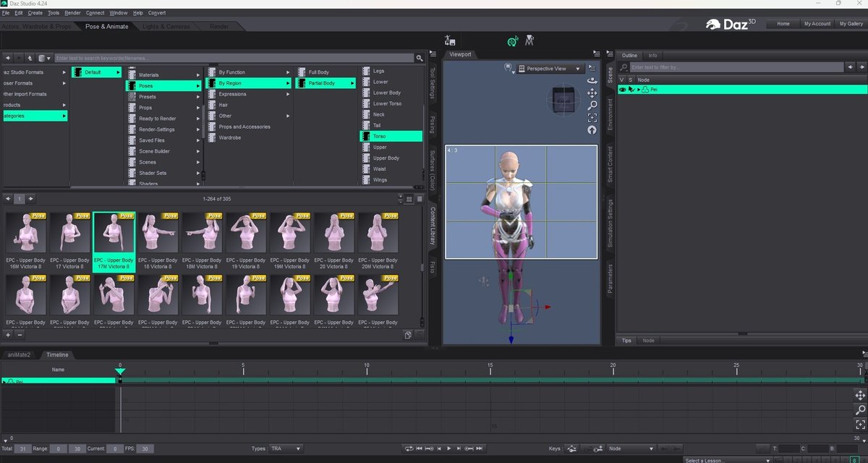Click the orbit rotate icon in viewport
This screenshot has width=868, height=463.
pyautogui.click(x=593, y=81)
